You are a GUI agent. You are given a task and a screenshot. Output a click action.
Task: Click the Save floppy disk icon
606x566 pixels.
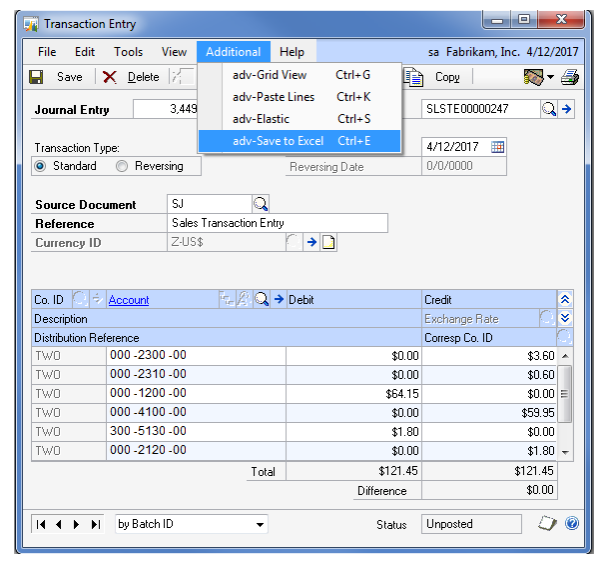(36, 77)
